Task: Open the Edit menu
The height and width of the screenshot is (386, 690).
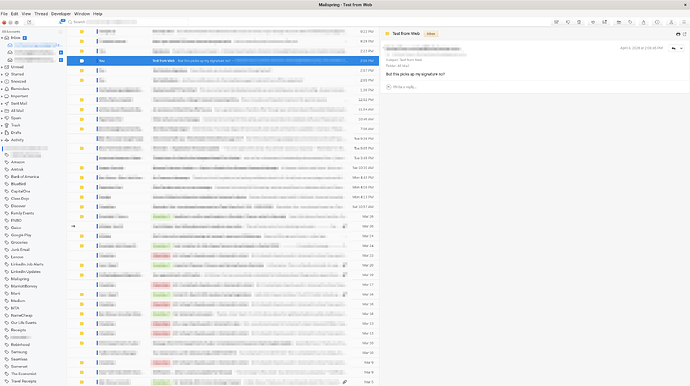Action: (x=15, y=14)
